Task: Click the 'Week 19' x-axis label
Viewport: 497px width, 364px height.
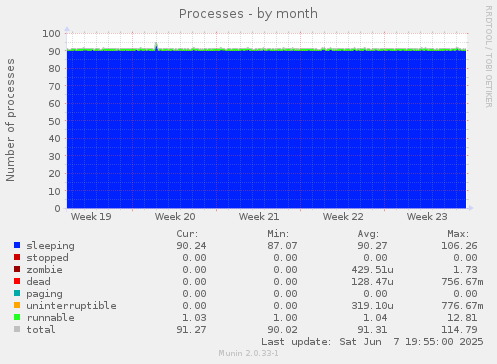Action: (x=91, y=217)
